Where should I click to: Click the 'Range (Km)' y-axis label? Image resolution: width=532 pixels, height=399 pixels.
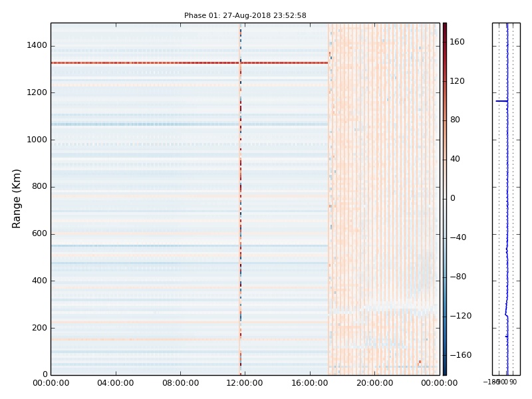coord(16,199)
